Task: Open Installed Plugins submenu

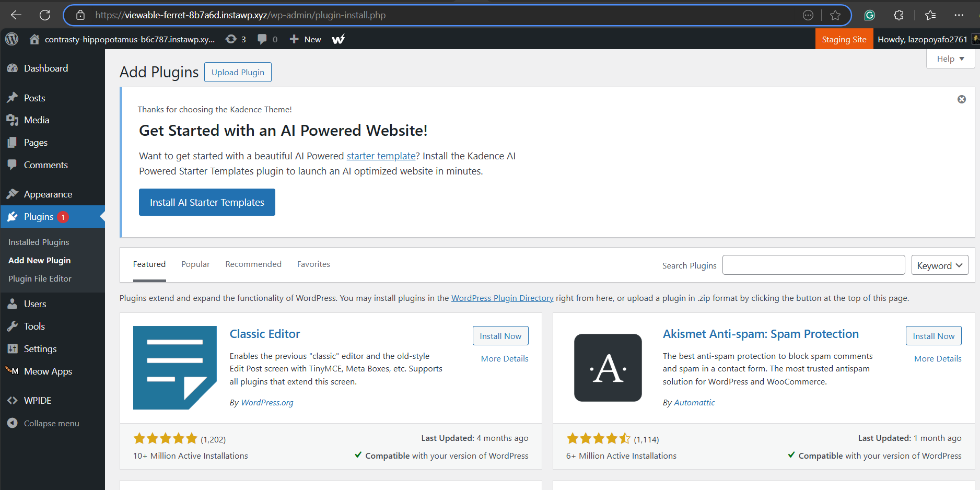Action: 39,242
